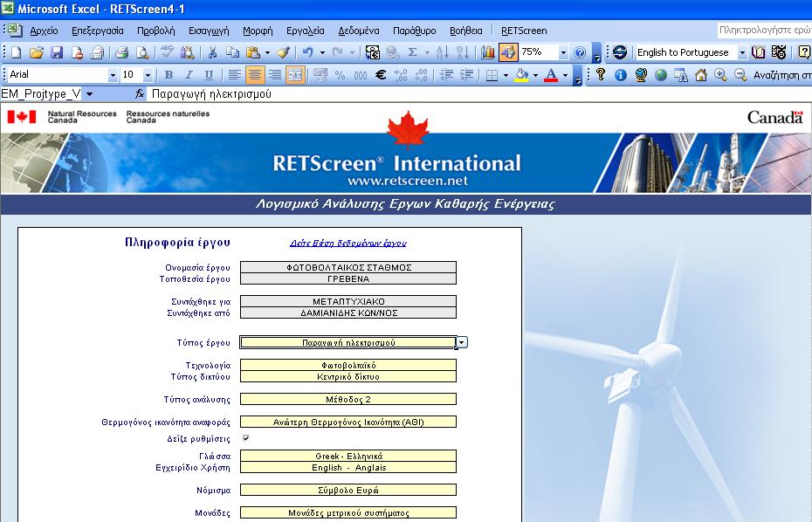
Task: Open the Προβολή menu
Action: [x=156, y=31]
